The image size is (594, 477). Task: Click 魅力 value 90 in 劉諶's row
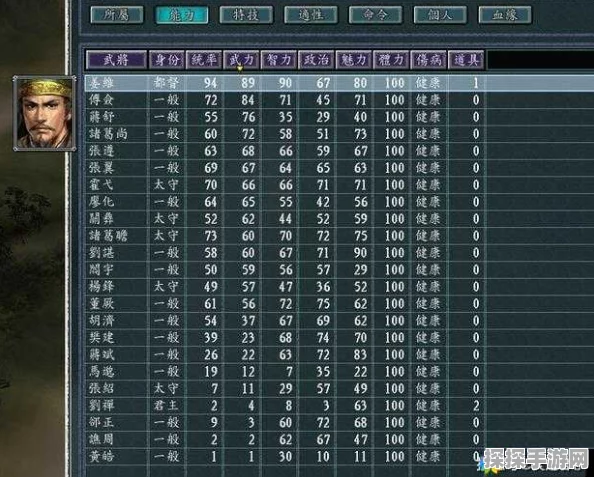tap(360, 253)
